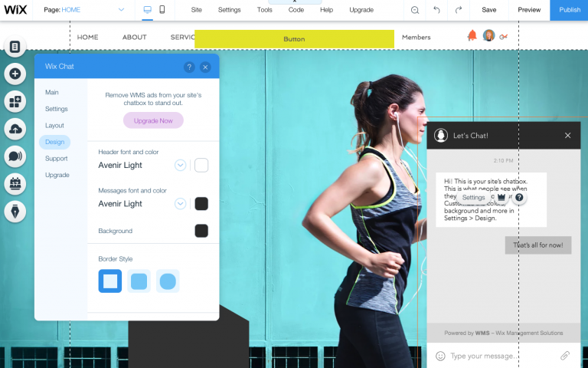Screen dimensions: 588x368
Task: Click the Save button
Action: click(489, 10)
